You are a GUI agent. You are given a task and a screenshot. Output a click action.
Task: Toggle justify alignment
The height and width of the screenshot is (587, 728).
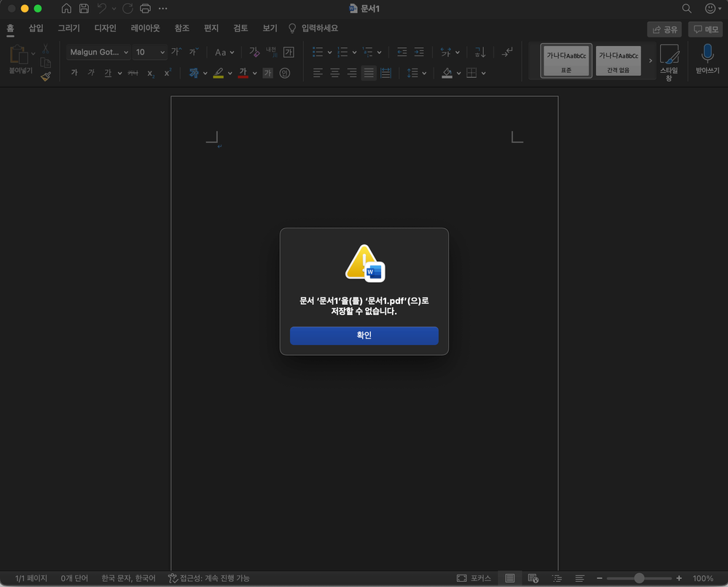369,73
